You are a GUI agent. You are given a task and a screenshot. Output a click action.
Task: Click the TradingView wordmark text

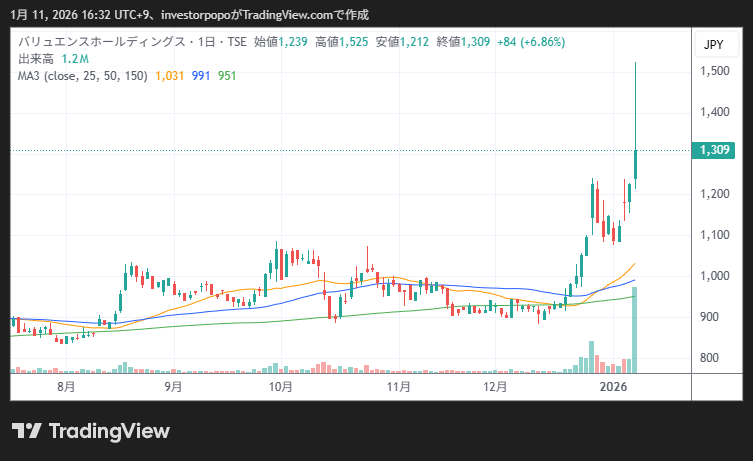[x=109, y=431]
